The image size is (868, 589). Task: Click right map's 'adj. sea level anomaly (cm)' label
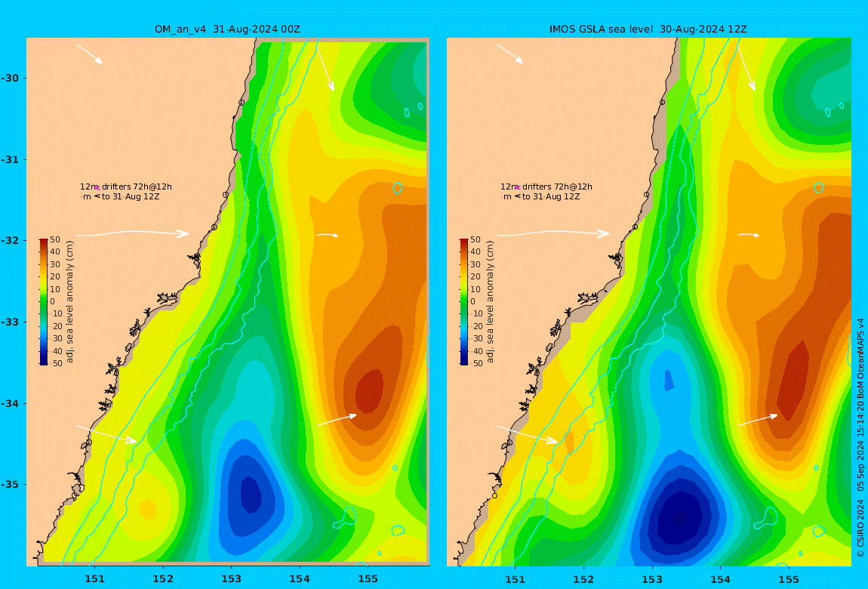[491, 302]
